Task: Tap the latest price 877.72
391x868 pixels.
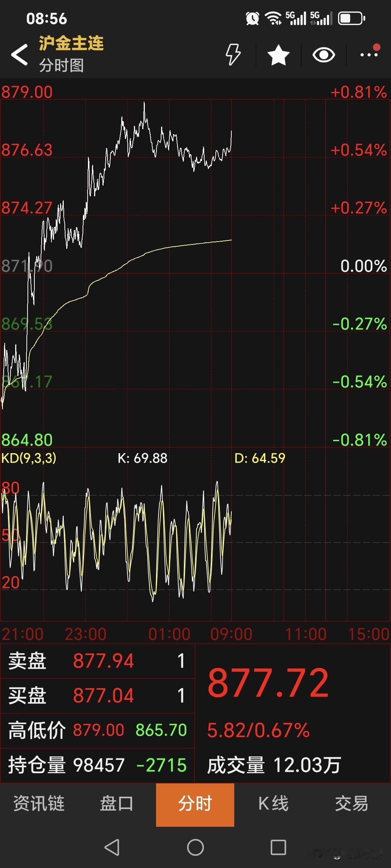Action: tap(268, 683)
